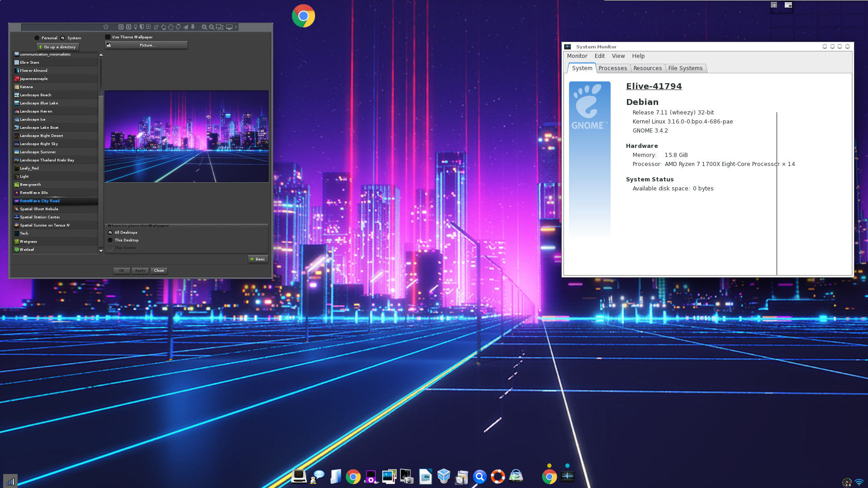Screen dimensions: 868x488
Task: Click the Apply button
Action: point(140,270)
